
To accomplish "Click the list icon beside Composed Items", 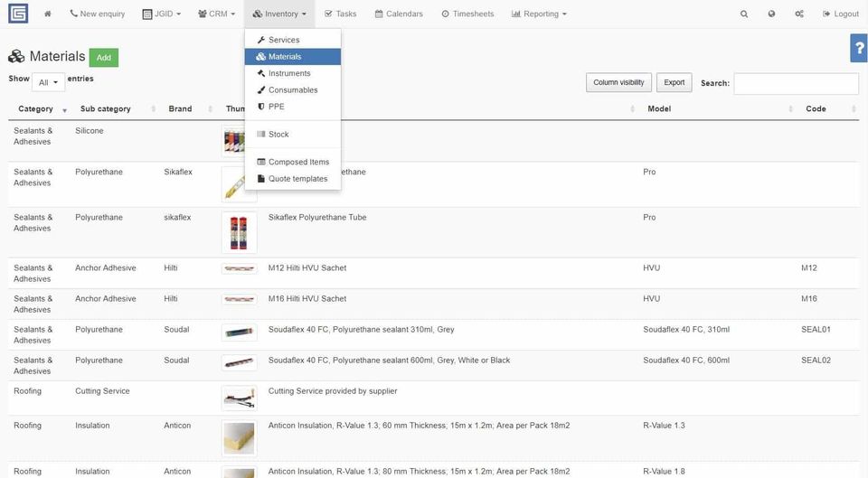I will click(x=261, y=162).
